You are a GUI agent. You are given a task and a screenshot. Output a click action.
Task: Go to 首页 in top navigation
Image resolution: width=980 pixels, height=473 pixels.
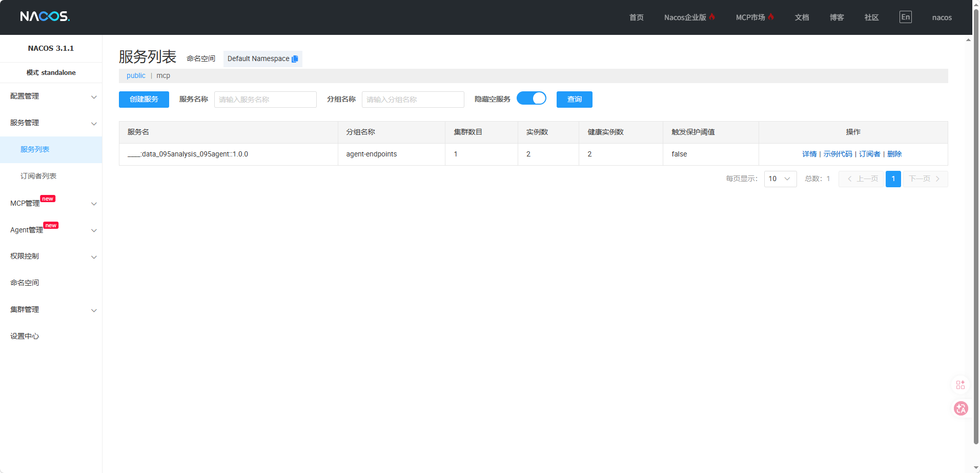pos(636,17)
